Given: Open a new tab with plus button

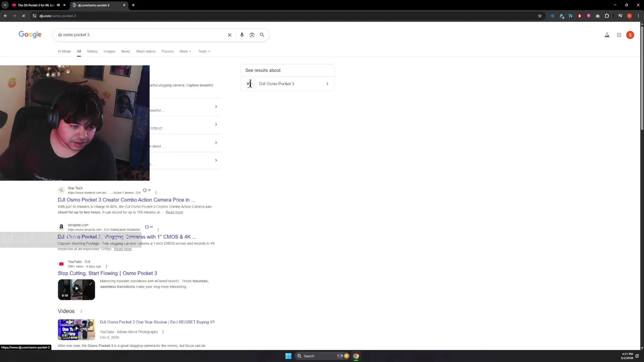Looking at the screenshot, I should pyautogui.click(x=133, y=5).
